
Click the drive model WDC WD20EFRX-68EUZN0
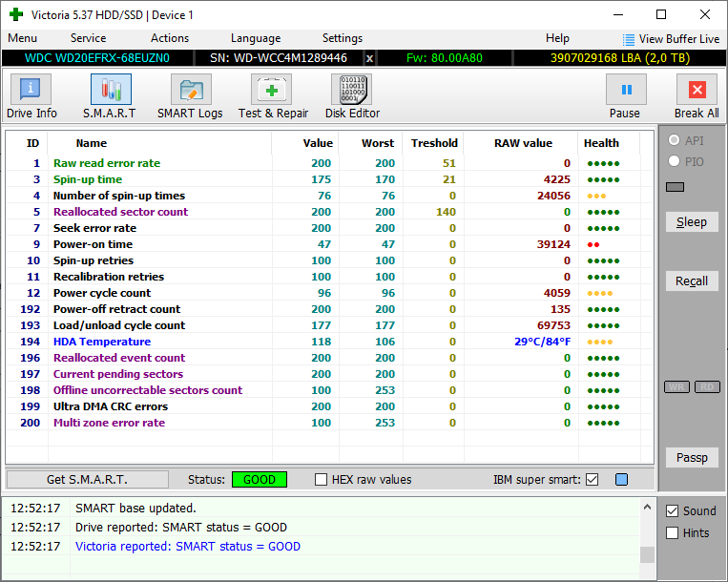[97, 58]
